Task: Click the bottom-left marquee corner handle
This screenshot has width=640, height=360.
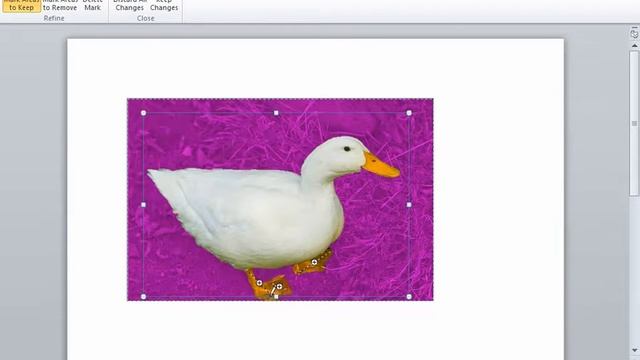Action: tap(143, 297)
